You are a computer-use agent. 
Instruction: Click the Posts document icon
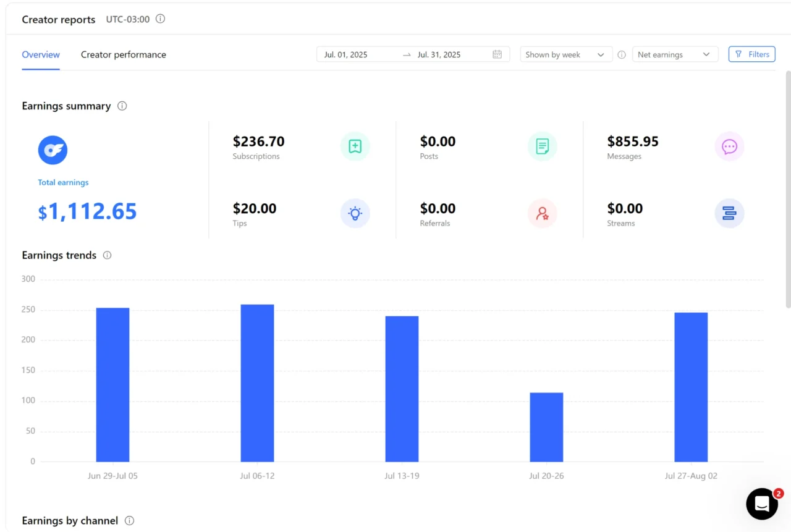pos(542,146)
